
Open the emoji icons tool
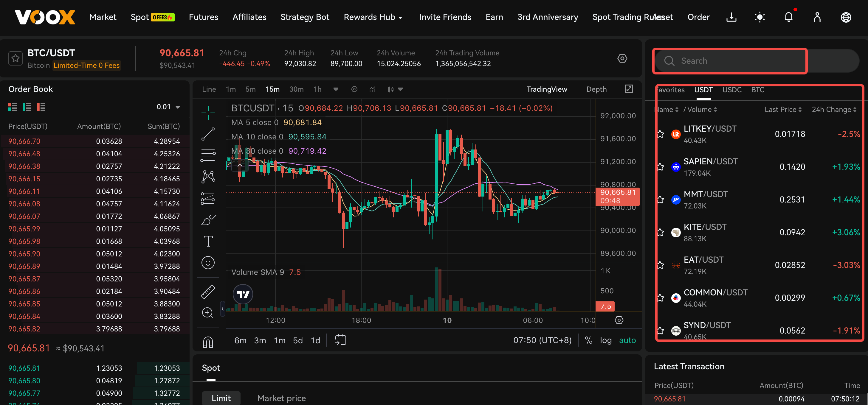pyautogui.click(x=208, y=263)
